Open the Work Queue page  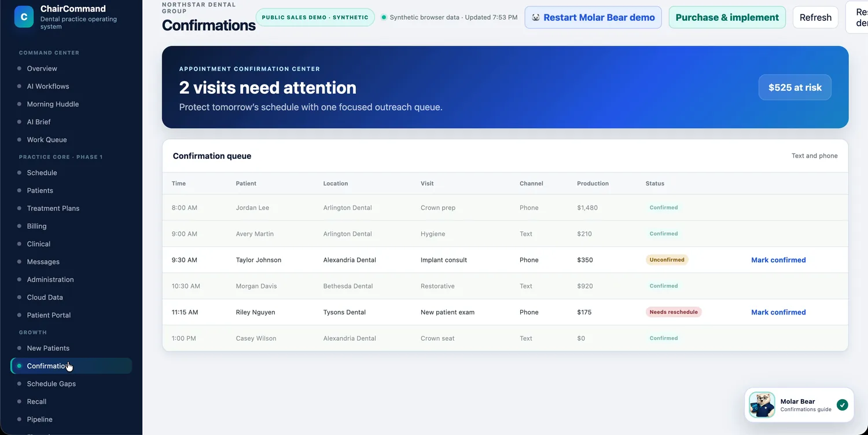(47, 140)
